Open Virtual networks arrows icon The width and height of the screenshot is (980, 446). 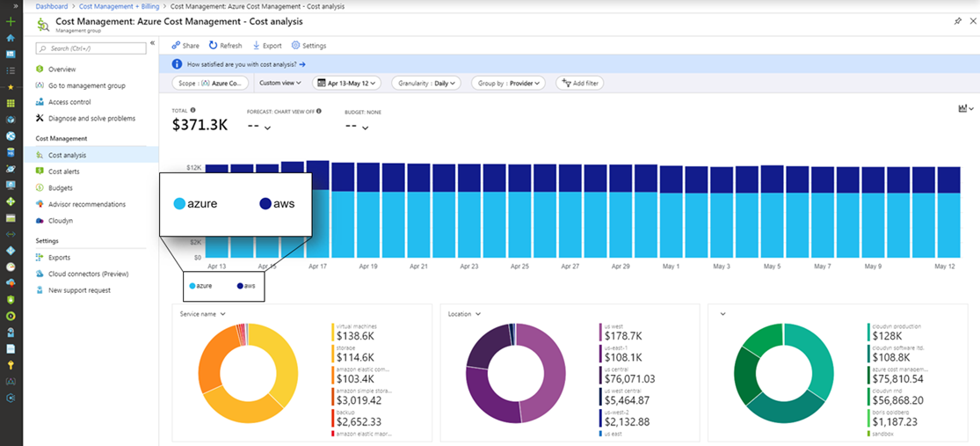tap(10, 234)
